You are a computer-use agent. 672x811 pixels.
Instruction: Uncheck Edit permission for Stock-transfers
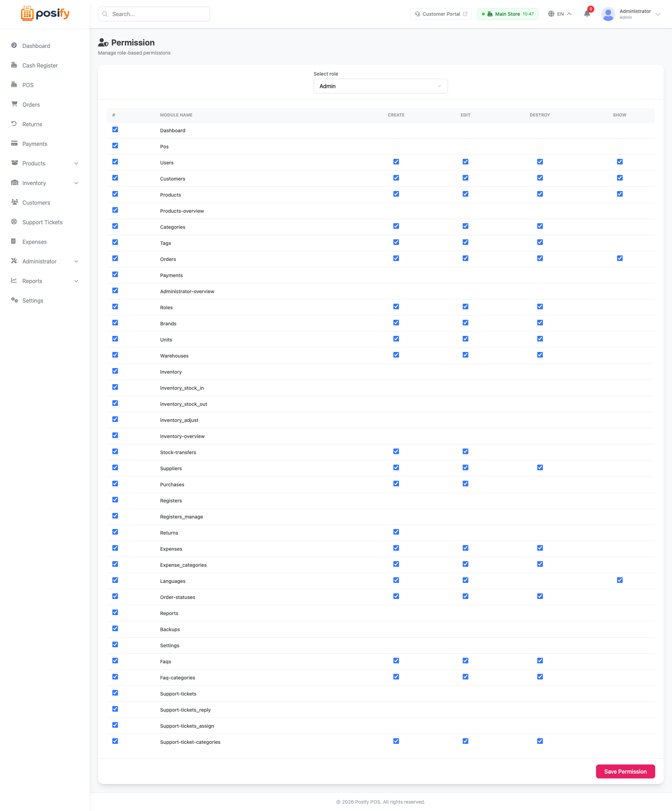pos(465,451)
